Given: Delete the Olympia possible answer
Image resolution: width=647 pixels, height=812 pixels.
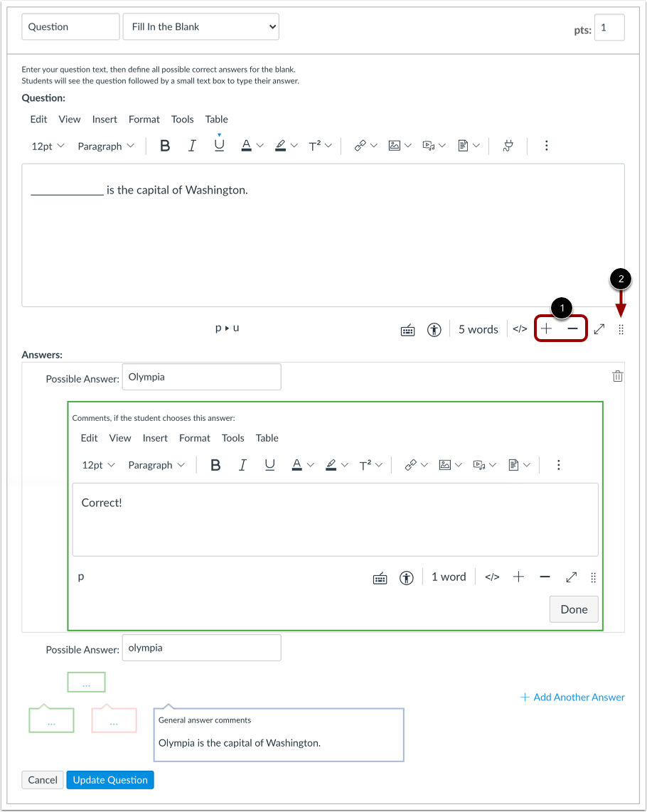Looking at the screenshot, I should [617, 376].
